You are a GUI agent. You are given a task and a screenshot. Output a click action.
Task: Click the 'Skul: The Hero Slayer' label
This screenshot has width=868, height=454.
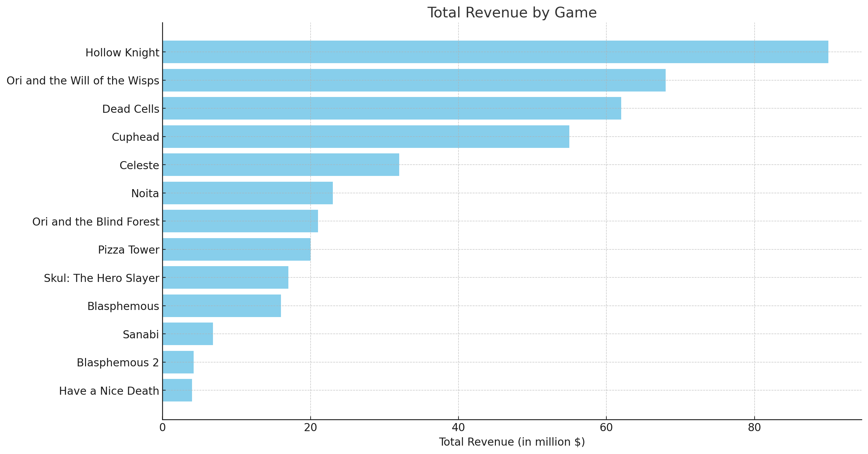point(101,278)
